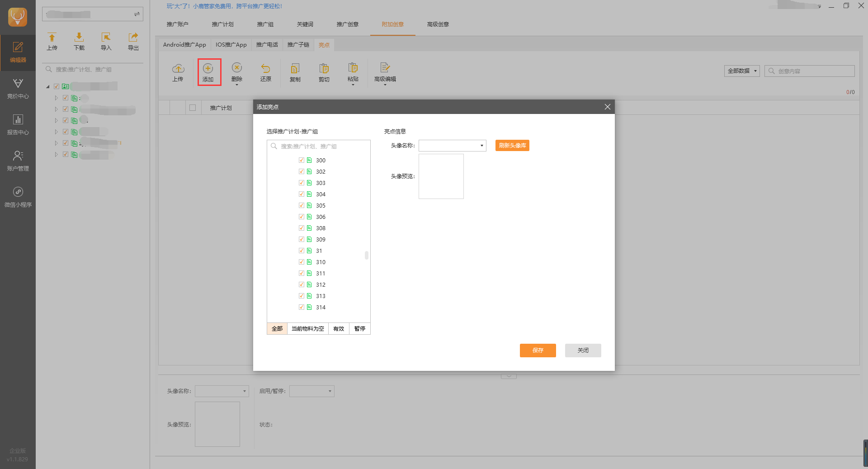Click the dialog group list scrollbar thumb

coord(367,255)
